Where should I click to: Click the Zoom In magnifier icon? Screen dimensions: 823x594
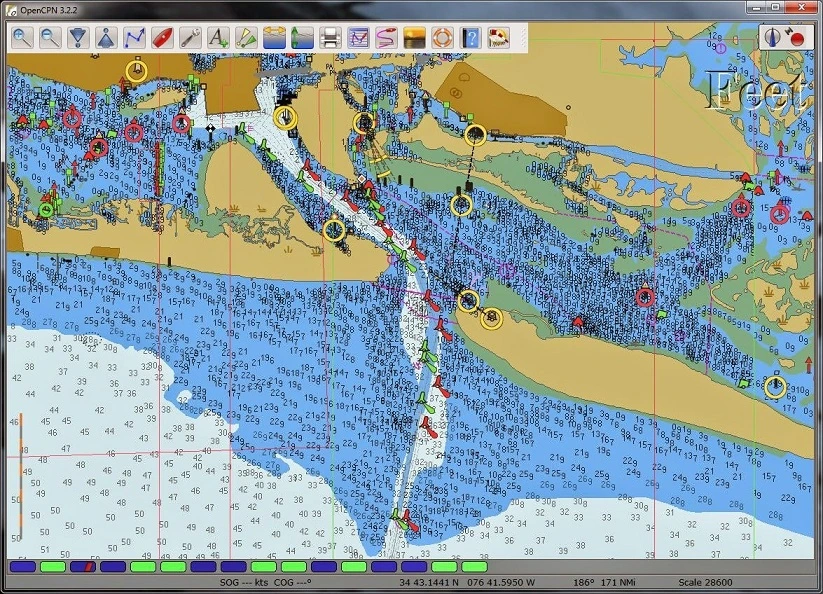(22, 37)
